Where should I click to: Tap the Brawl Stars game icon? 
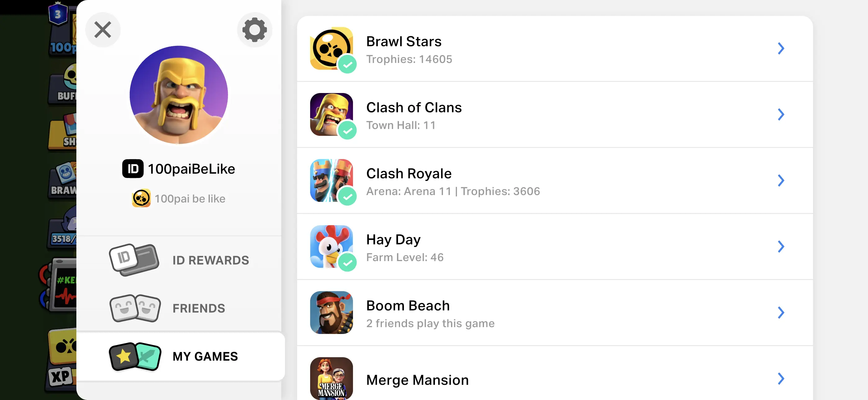click(331, 48)
